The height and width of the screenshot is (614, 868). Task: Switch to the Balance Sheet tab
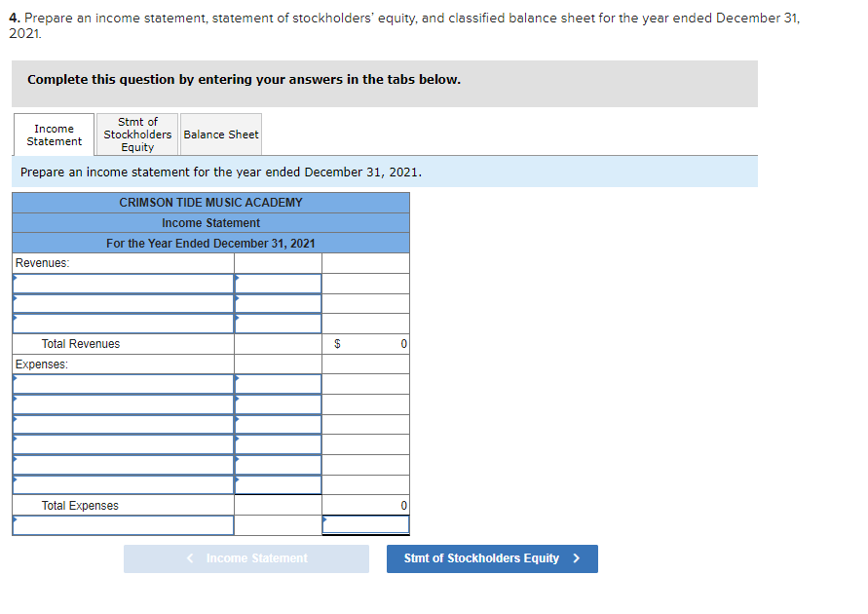click(220, 134)
